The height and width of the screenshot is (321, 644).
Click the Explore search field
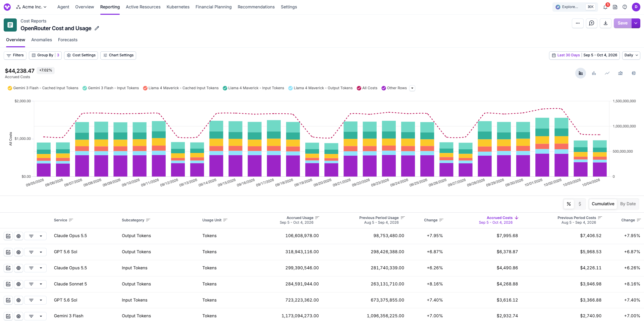575,7
